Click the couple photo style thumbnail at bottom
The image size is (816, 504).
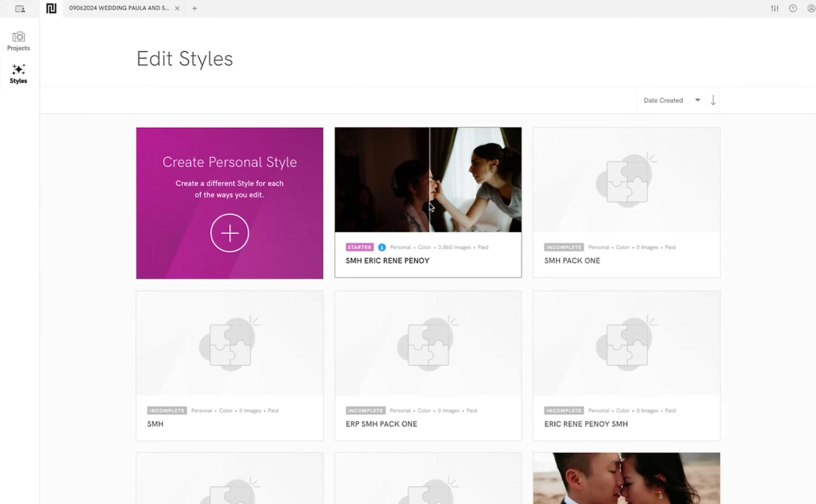point(627,478)
